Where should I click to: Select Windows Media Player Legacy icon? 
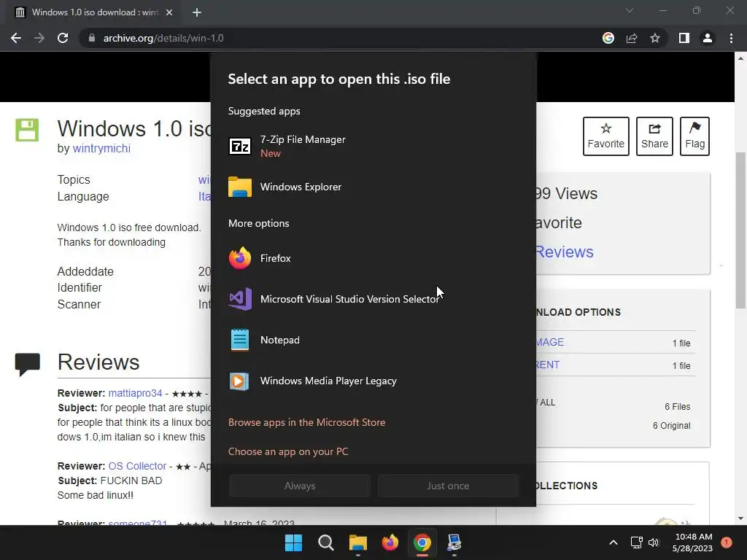coord(239,381)
